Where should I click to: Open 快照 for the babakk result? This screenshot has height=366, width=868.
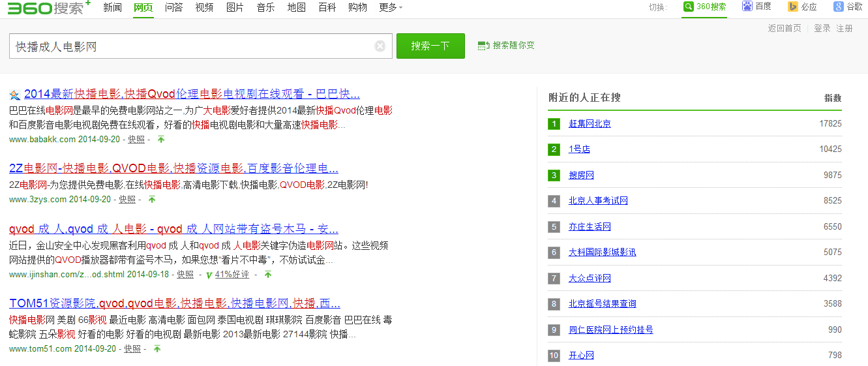[x=136, y=139]
